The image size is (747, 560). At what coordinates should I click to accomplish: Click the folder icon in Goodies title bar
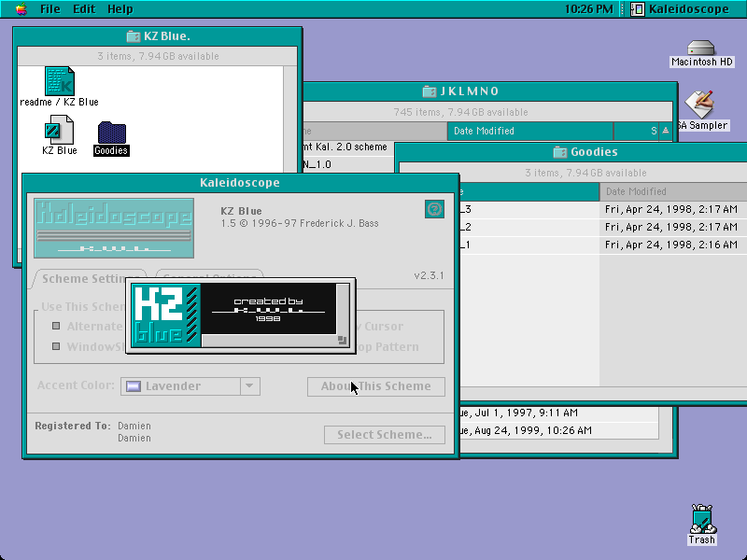pyautogui.click(x=559, y=152)
